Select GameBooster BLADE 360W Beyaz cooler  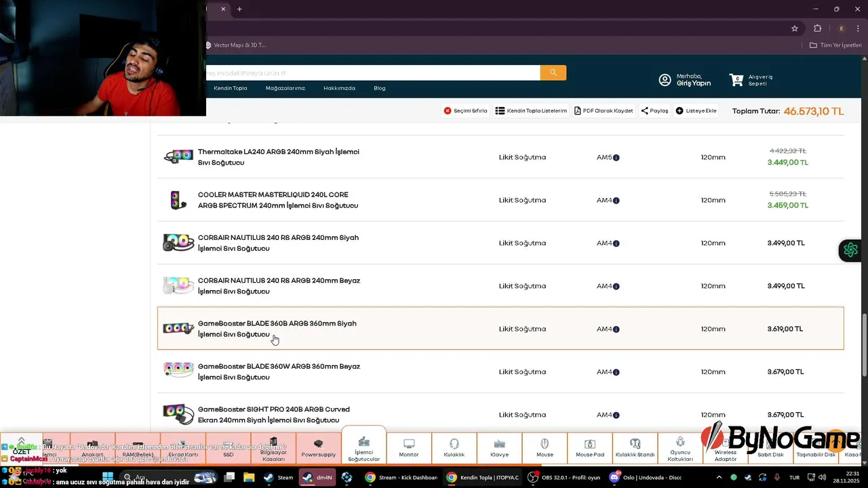click(x=279, y=371)
